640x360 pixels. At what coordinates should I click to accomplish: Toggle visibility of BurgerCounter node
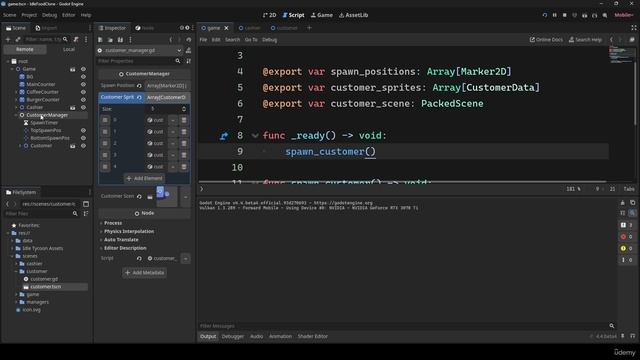(x=83, y=100)
